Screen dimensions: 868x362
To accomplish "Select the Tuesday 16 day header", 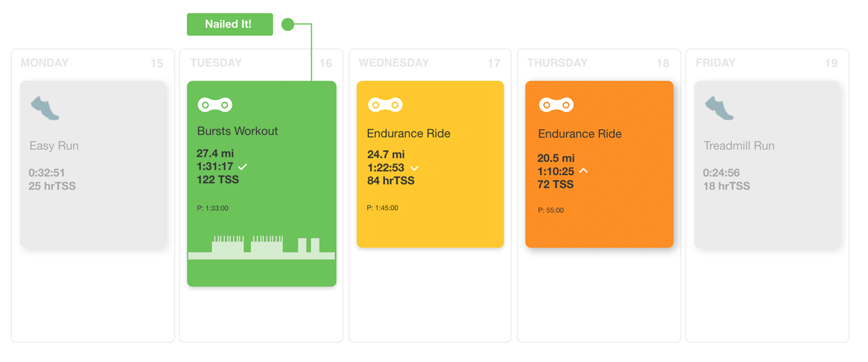I will (x=261, y=64).
